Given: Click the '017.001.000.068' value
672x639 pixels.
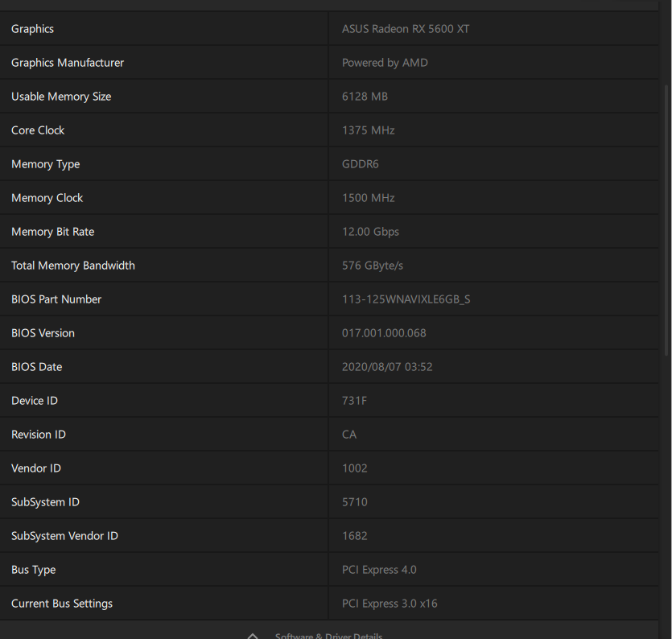Looking at the screenshot, I should coord(384,333).
